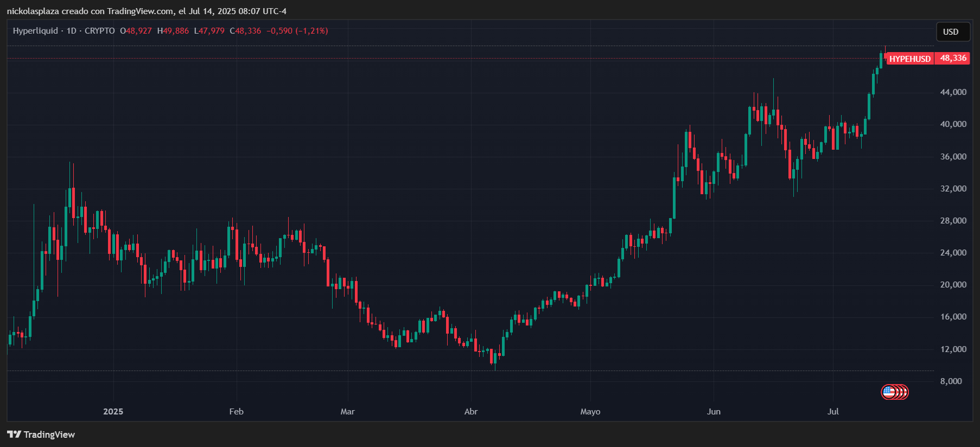Click the HYPEHUSD price label tag
980x447 pixels.
pyautogui.click(x=910, y=59)
